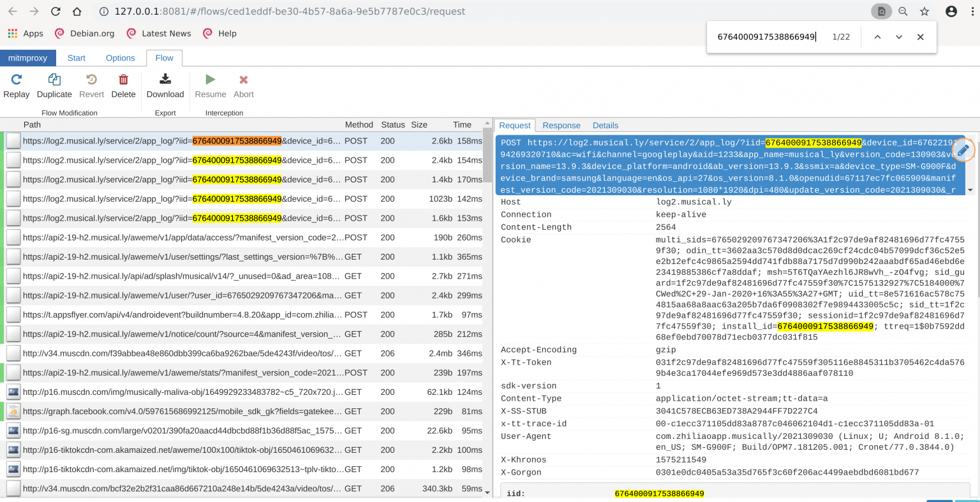The height and width of the screenshot is (502, 980).
Task: Reload the current page
Action: tap(56, 11)
